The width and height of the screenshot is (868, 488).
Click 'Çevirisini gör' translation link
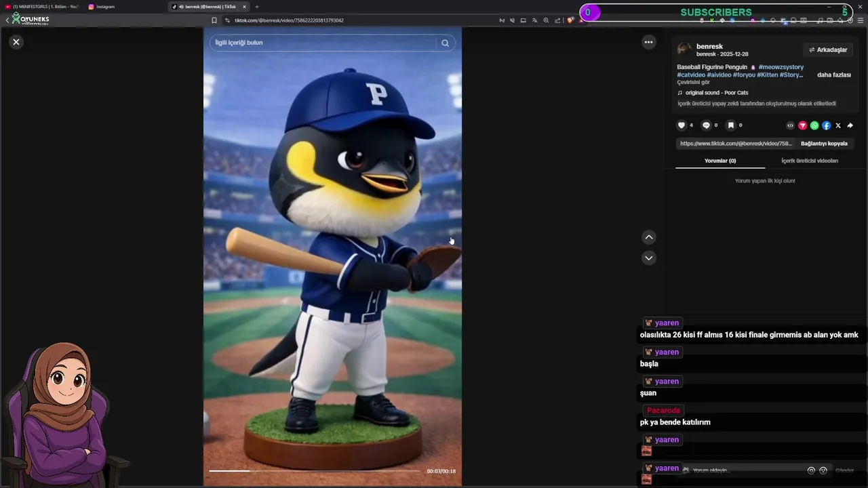click(693, 83)
